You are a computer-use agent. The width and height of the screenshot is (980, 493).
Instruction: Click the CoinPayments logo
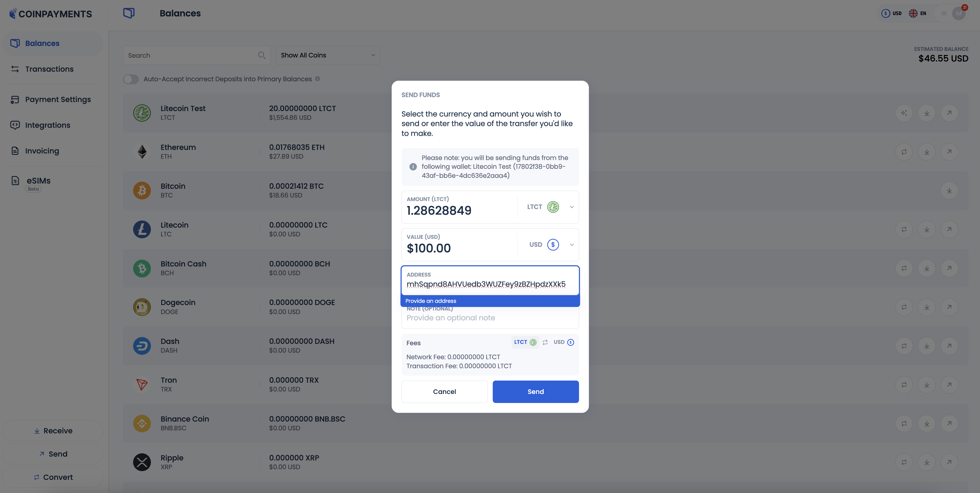click(50, 13)
